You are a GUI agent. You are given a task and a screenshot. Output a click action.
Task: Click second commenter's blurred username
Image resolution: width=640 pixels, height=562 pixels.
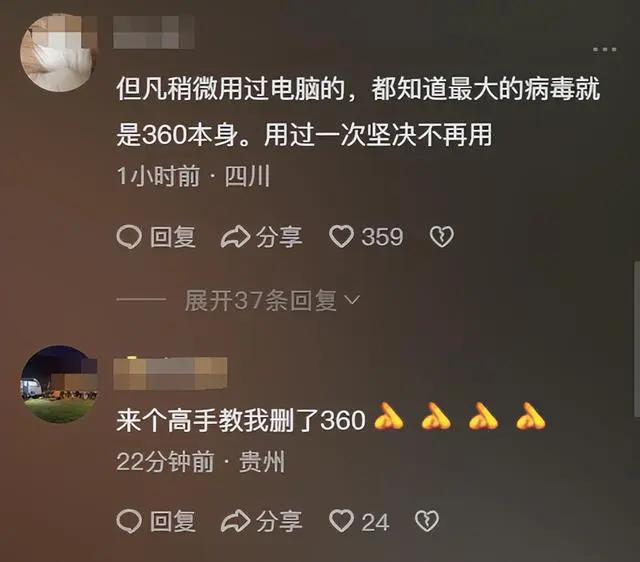pos(170,373)
